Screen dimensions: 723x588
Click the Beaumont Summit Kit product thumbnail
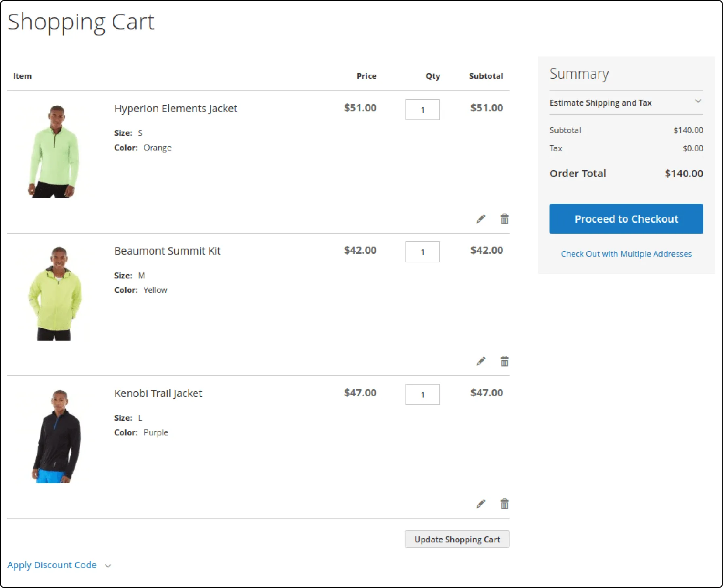pos(55,294)
